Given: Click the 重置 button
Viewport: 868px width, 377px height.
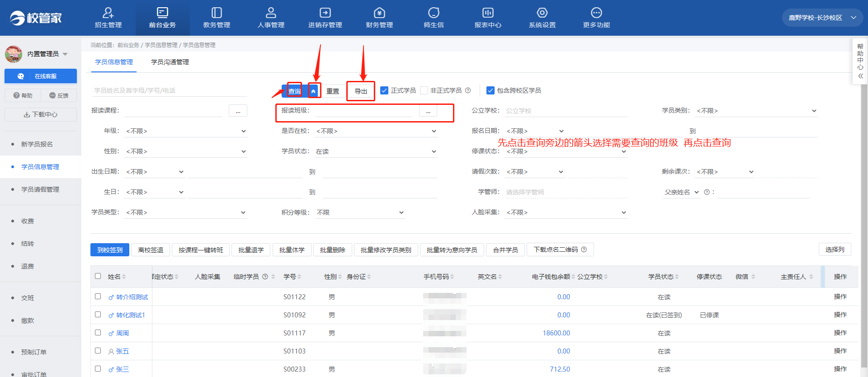Looking at the screenshot, I should point(333,91).
